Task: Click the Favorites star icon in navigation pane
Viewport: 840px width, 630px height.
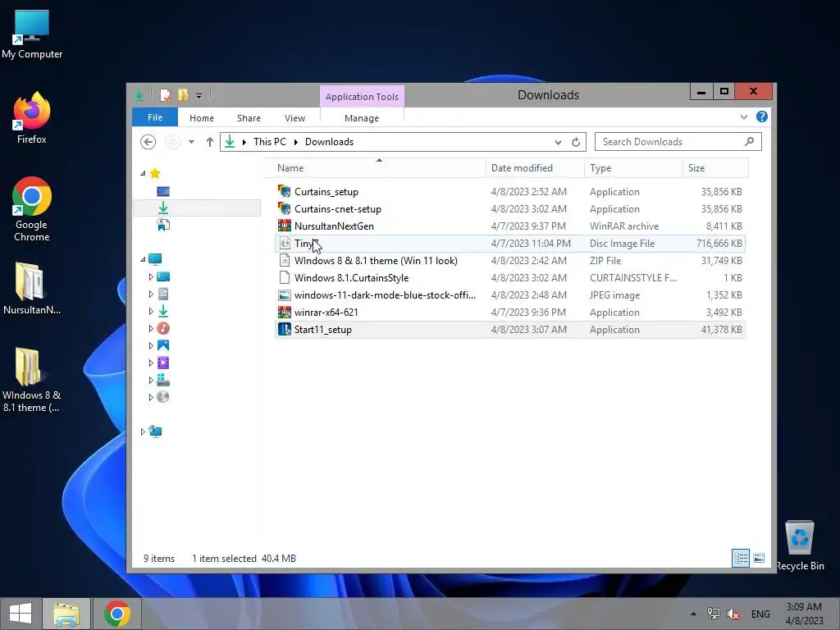Action: (155, 173)
